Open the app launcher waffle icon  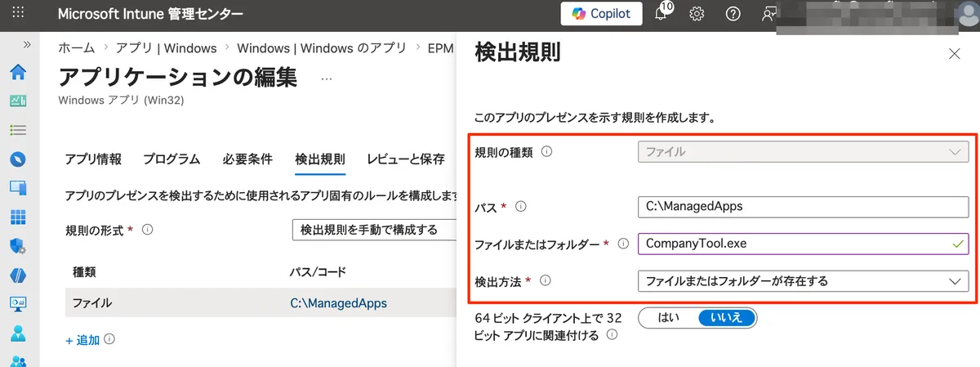(x=19, y=13)
